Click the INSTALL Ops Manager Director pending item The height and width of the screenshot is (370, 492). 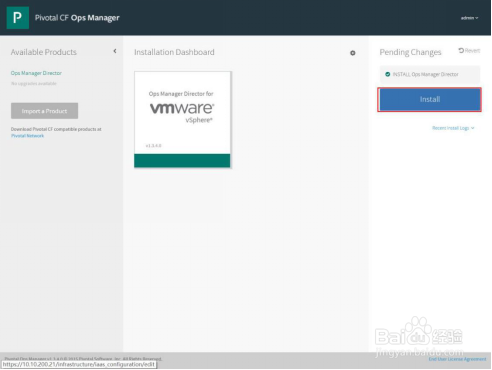point(430,74)
